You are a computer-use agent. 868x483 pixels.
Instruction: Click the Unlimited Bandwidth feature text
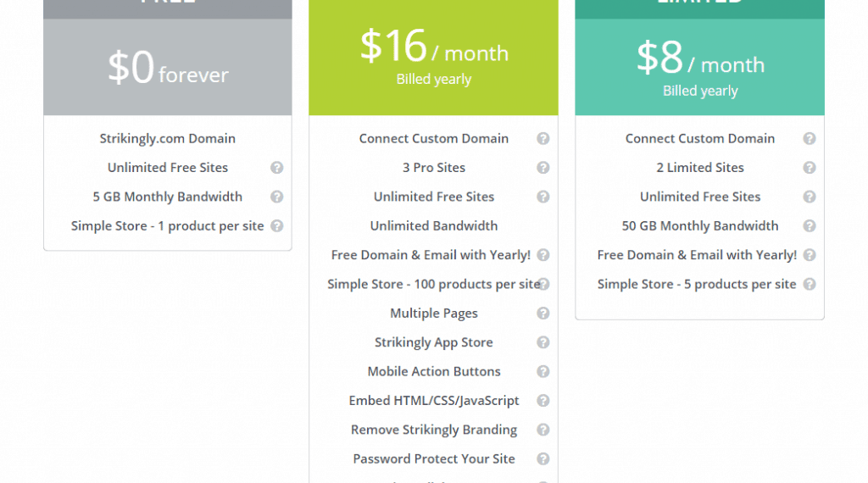click(434, 226)
